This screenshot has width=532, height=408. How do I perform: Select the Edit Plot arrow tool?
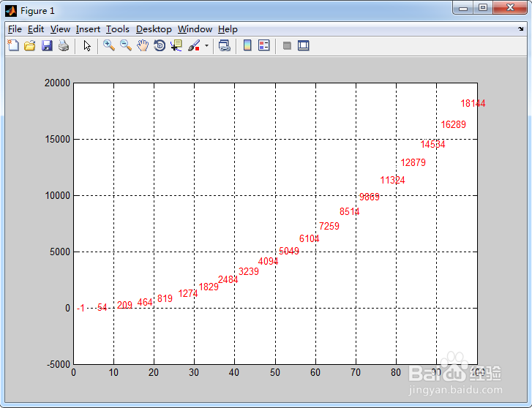pyautogui.click(x=87, y=45)
